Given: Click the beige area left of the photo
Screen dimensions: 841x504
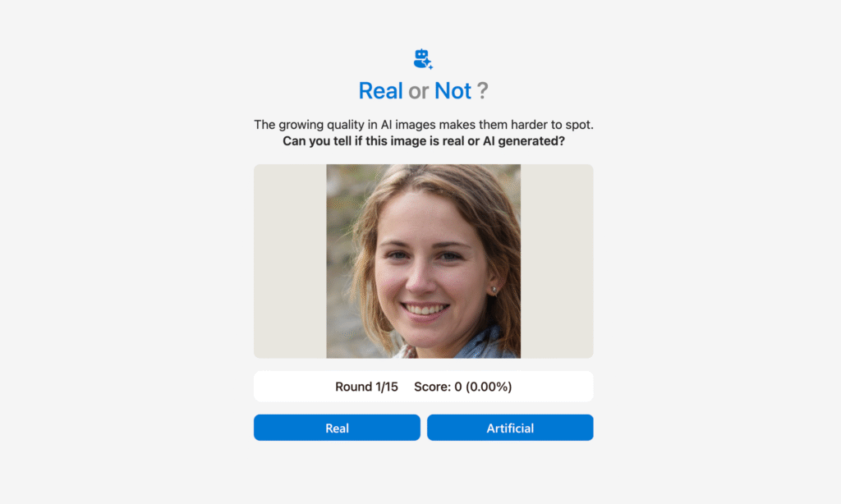Looking at the screenshot, I should (290, 261).
